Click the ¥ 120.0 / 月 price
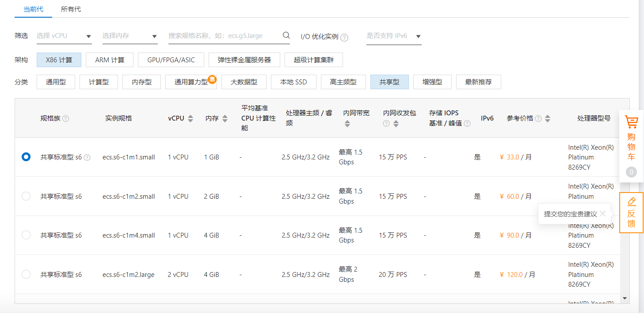Image resolution: width=644 pixels, height=318 pixels. (517, 274)
